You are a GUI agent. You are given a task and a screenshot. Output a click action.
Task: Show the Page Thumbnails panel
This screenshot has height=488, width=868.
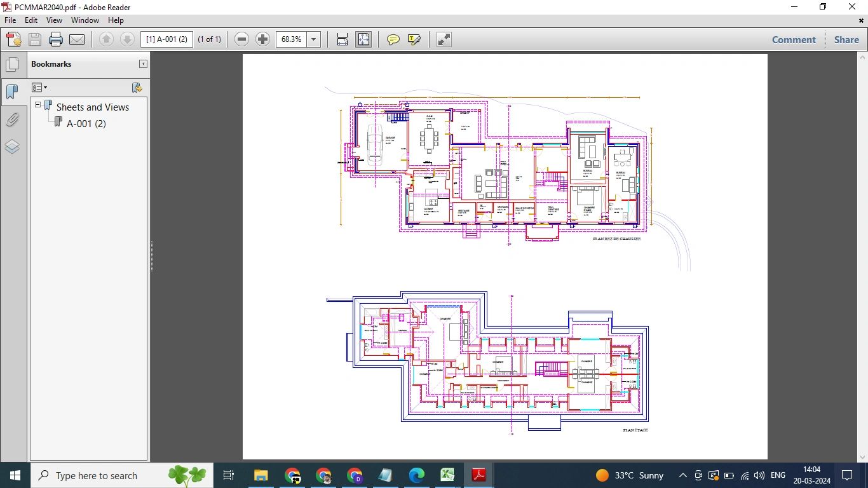12,64
